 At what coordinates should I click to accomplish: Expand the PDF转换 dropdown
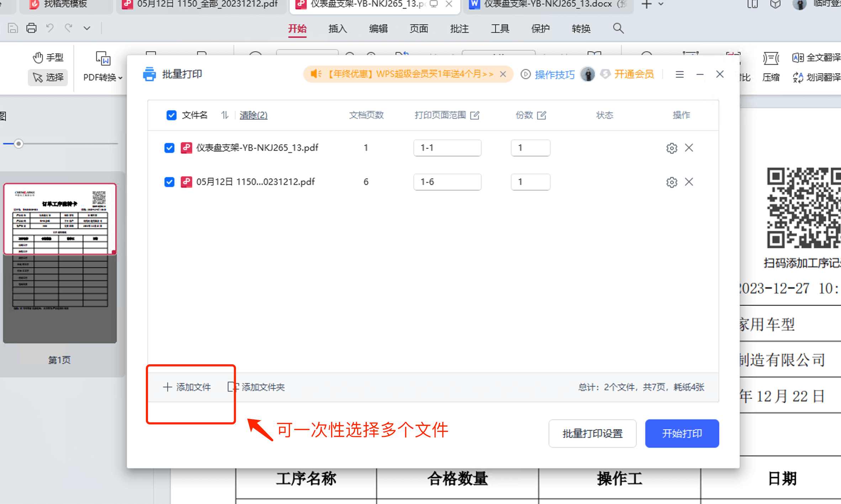(x=120, y=77)
